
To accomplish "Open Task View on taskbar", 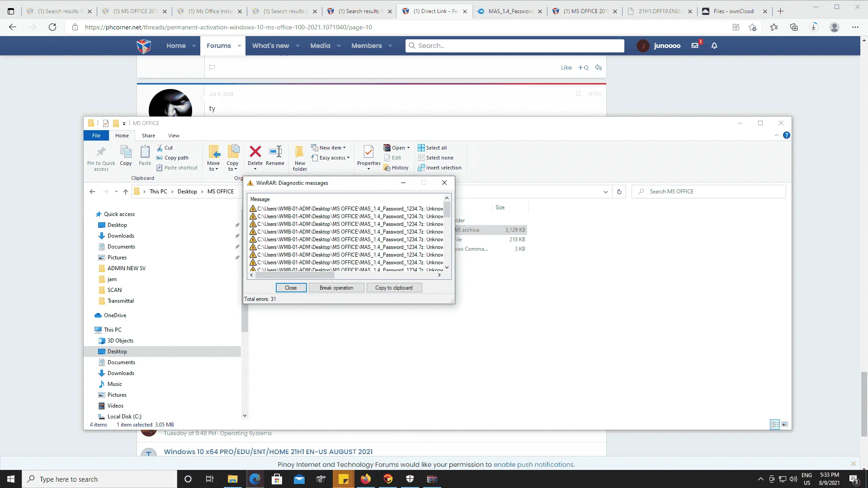I will [209, 479].
